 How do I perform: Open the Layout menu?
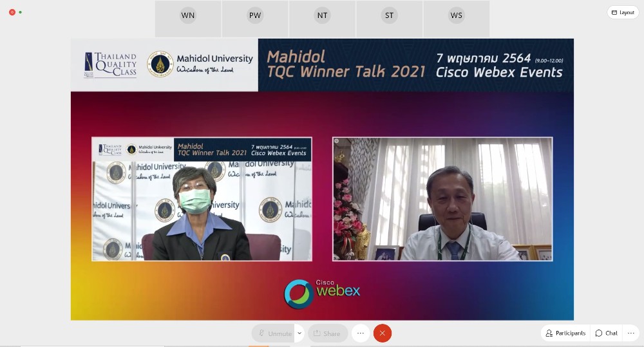point(623,12)
